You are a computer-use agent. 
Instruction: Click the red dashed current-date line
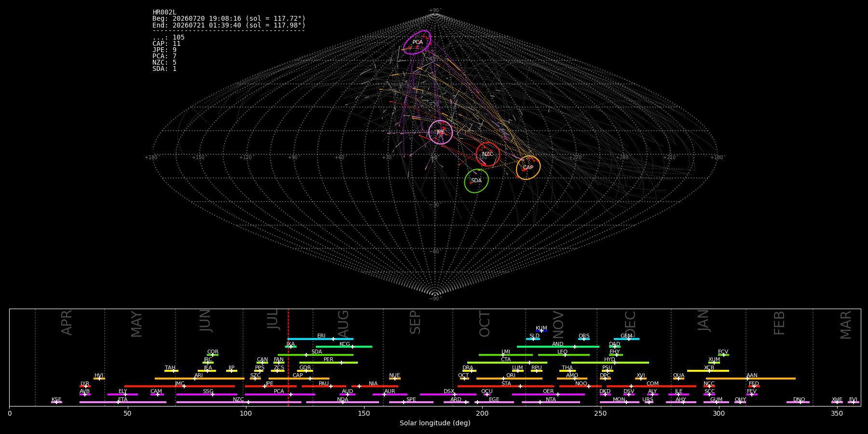pos(288,357)
